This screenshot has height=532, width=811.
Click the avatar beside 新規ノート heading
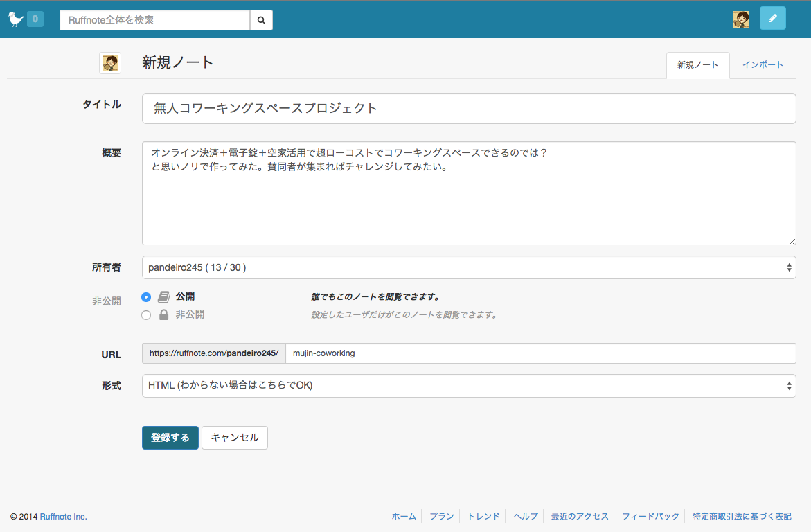click(110, 63)
